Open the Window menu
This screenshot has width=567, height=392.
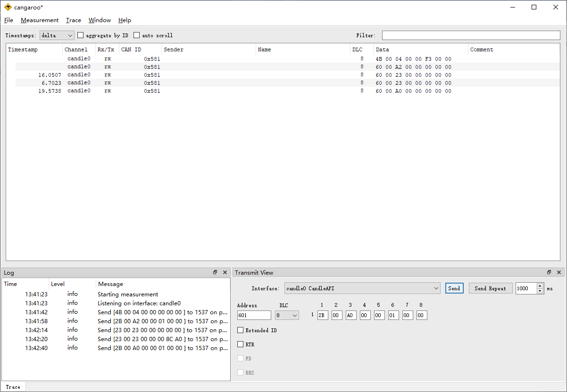point(100,20)
